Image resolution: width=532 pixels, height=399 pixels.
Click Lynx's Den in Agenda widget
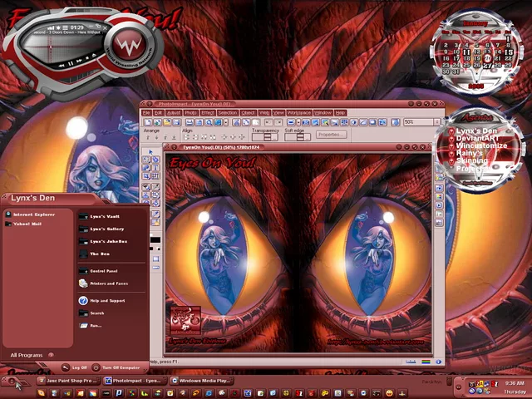coord(476,131)
